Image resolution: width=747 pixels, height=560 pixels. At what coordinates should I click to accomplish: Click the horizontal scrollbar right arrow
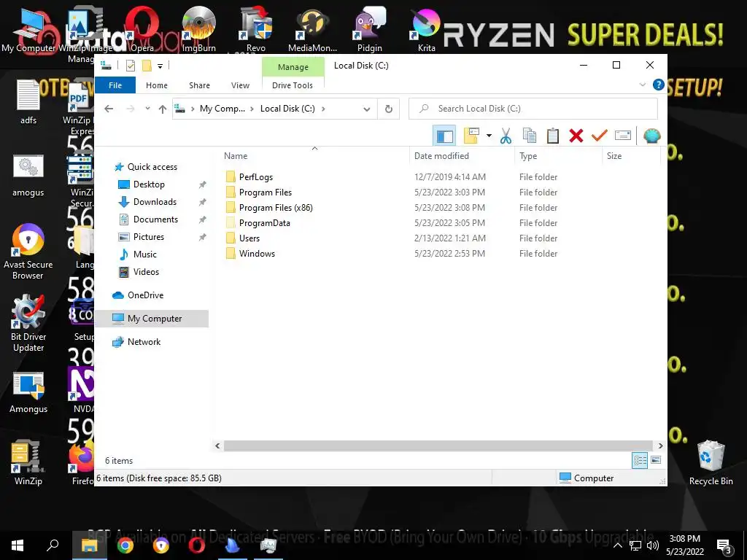660,446
